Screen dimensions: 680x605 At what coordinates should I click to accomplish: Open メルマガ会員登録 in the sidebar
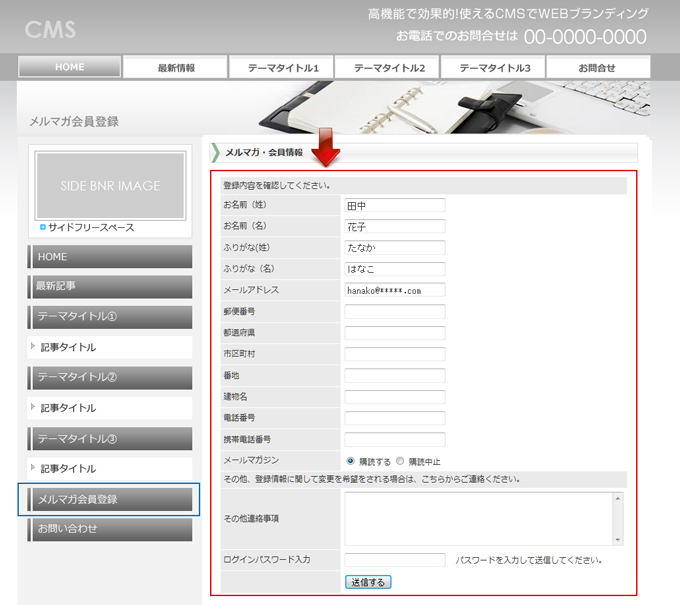coord(110,499)
